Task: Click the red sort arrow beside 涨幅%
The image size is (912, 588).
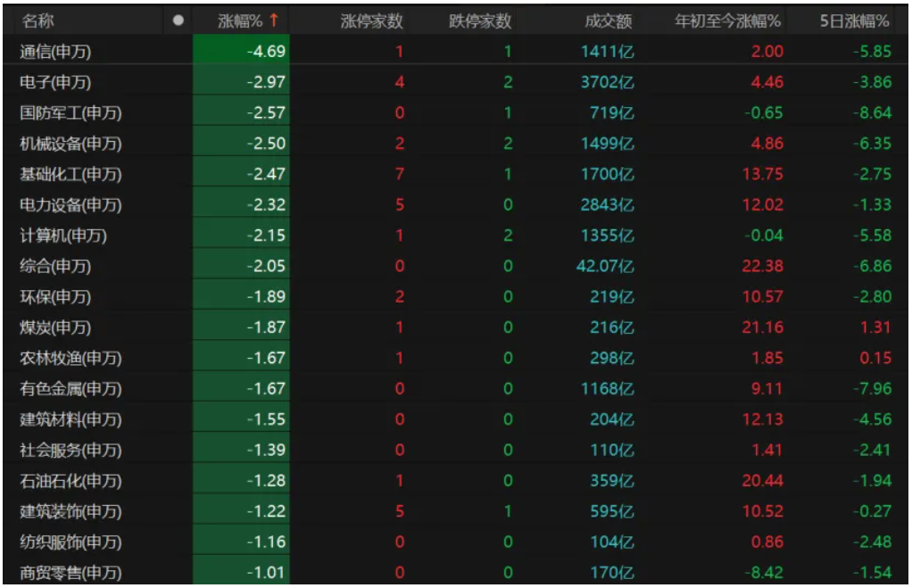Action: 273,20
